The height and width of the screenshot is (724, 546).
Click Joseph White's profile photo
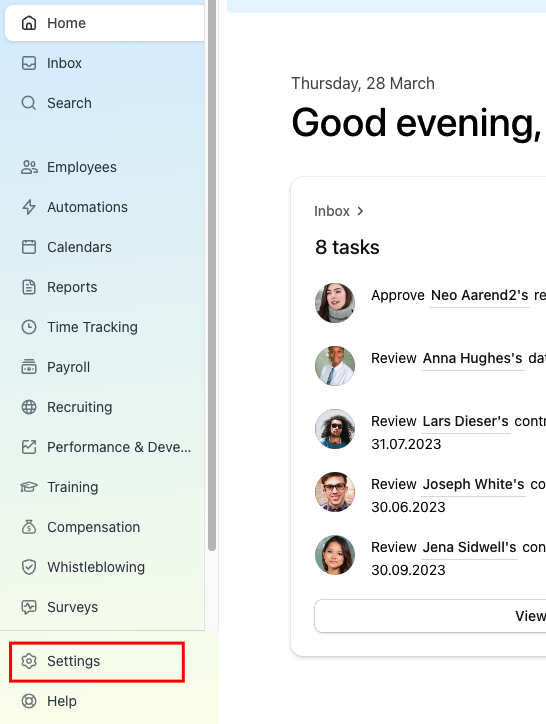335,492
